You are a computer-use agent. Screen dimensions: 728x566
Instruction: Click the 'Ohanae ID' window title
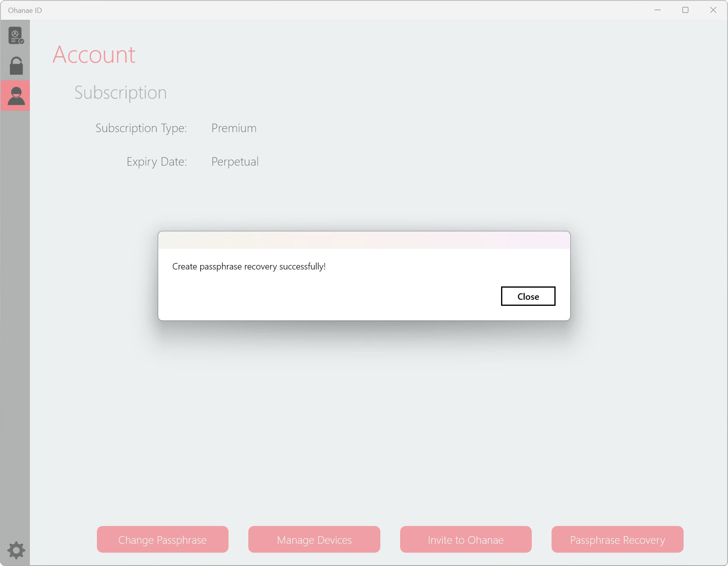point(25,11)
